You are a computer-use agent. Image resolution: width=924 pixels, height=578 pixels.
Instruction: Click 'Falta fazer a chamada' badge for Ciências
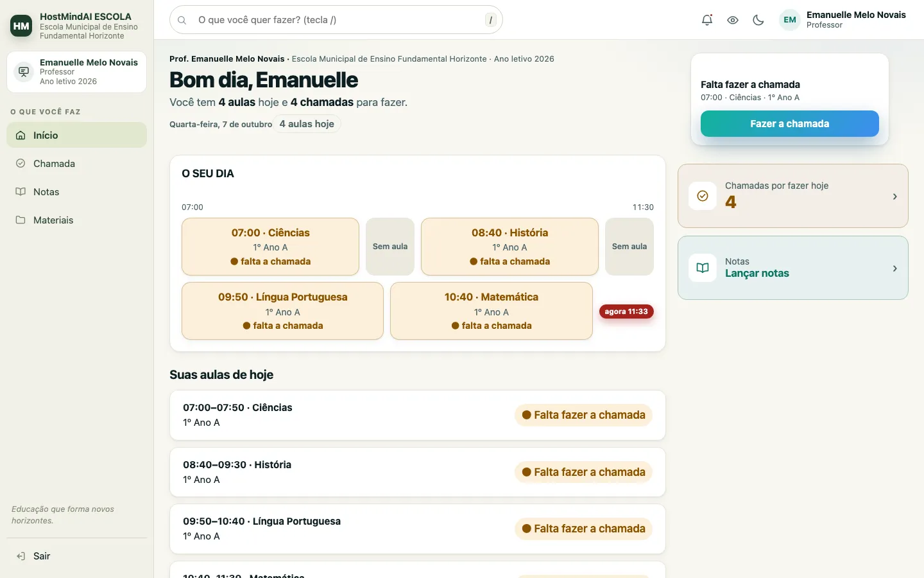pos(583,415)
